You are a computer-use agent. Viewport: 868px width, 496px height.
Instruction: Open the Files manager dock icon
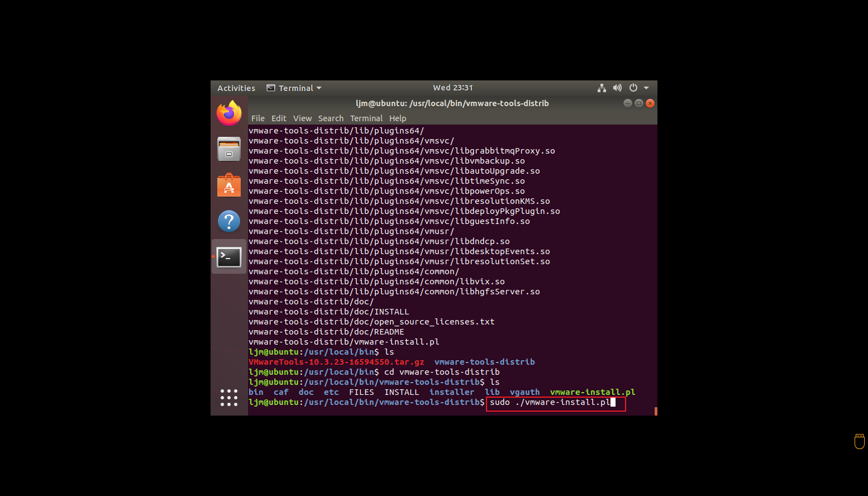tap(229, 149)
